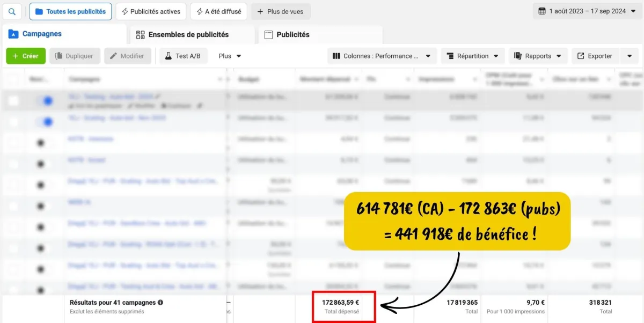This screenshot has height=323, width=644.
Task: Sort by the Impressions column header
Action: [x=435, y=79]
